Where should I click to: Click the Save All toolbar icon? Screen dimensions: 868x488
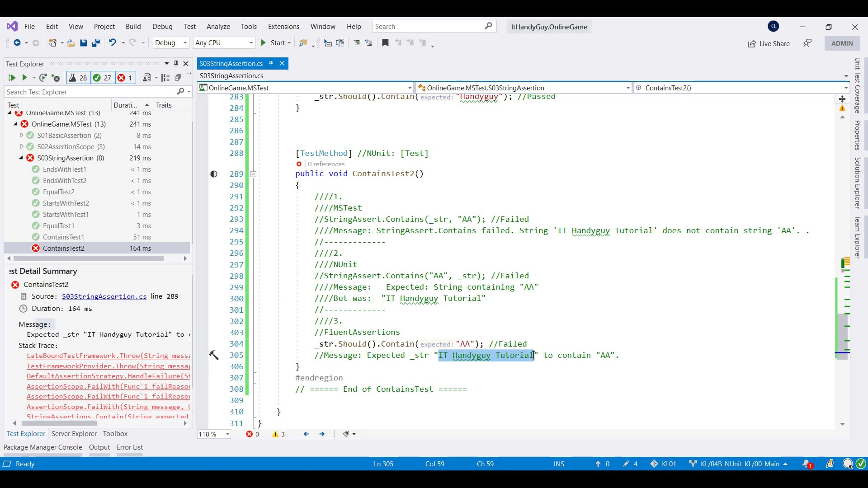pos(96,43)
